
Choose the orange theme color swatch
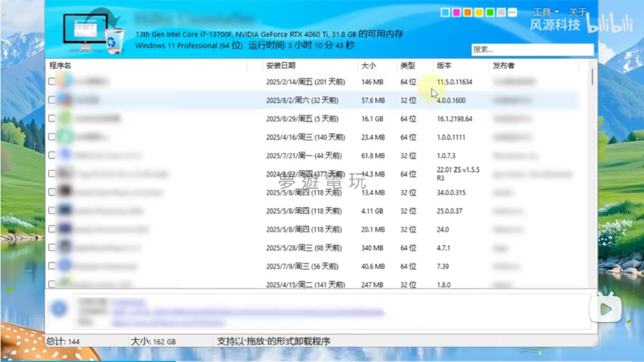click(x=467, y=12)
